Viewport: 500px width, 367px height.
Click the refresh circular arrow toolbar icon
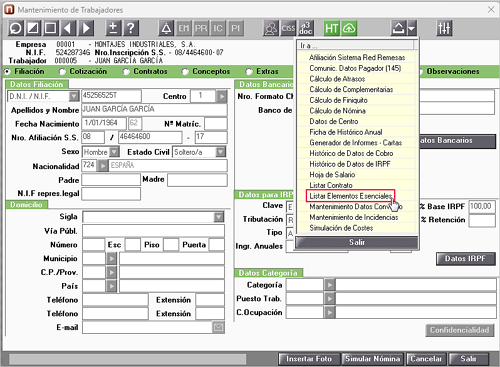tap(15, 28)
